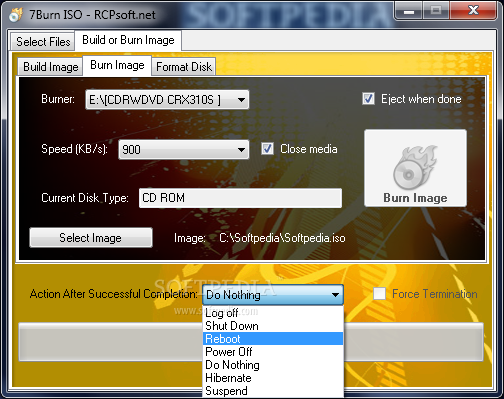Open the Format Disk sub-tab
504x399 pixels.
click(x=184, y=67)
